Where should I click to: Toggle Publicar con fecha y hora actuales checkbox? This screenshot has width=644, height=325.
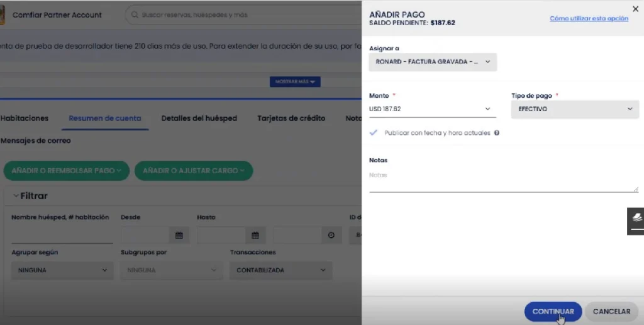(374, 133)
